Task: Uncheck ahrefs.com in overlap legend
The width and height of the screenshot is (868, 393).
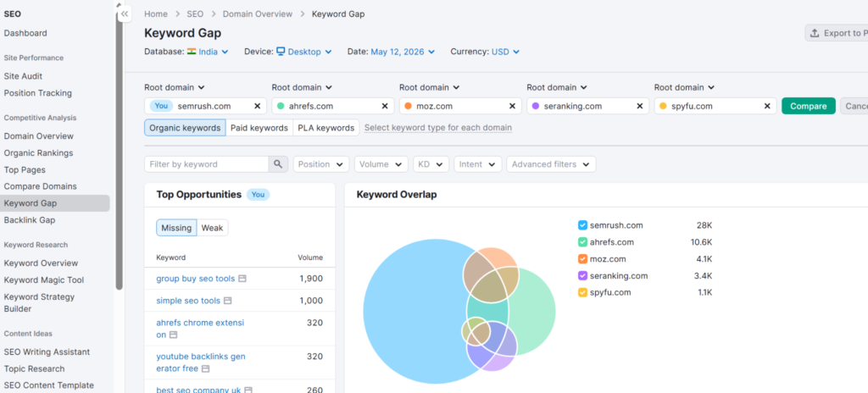Action: click(582, 242)
